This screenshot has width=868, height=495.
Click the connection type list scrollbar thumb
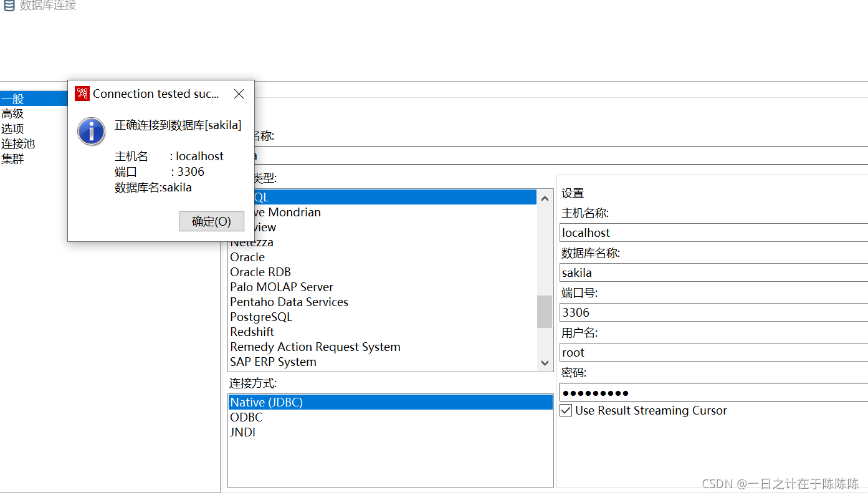pos(545,312)
